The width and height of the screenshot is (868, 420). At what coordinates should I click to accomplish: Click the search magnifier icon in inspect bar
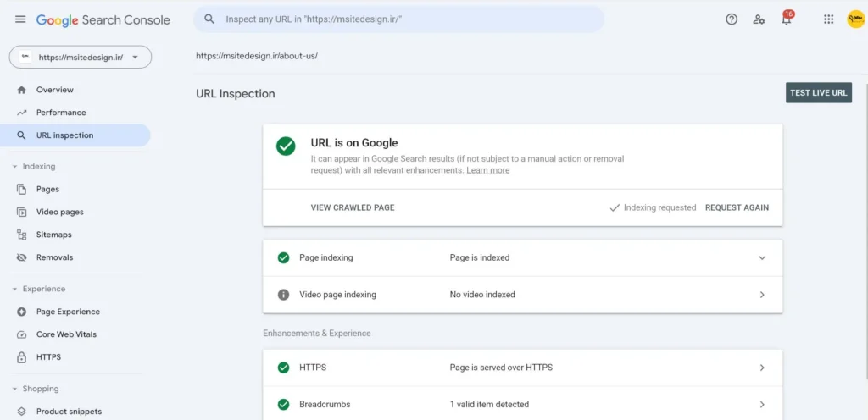click(x=209, y=19)
